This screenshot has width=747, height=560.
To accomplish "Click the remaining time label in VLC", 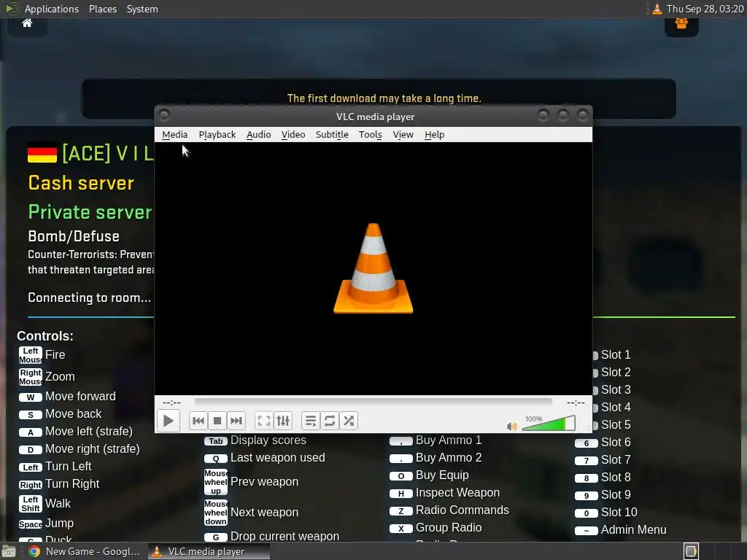I will point(576,402).
